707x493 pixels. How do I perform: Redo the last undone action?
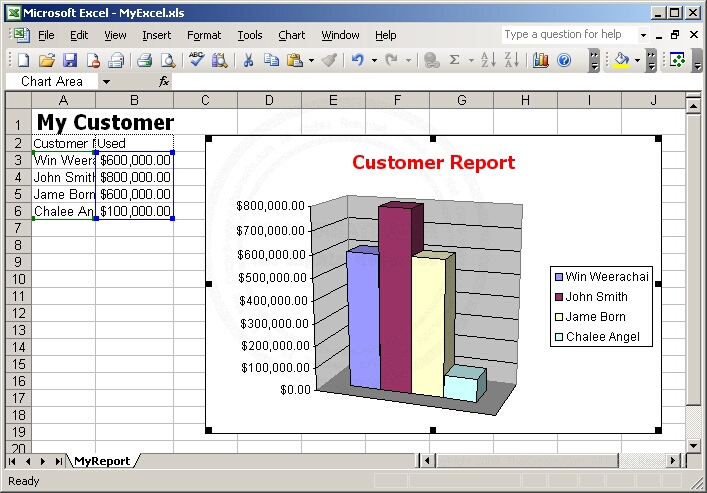tap(391, 60)
